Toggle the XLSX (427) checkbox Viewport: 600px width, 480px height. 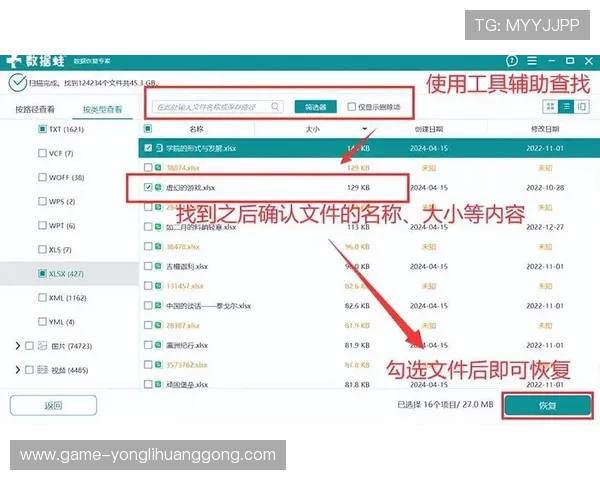[x=42, y=274]
